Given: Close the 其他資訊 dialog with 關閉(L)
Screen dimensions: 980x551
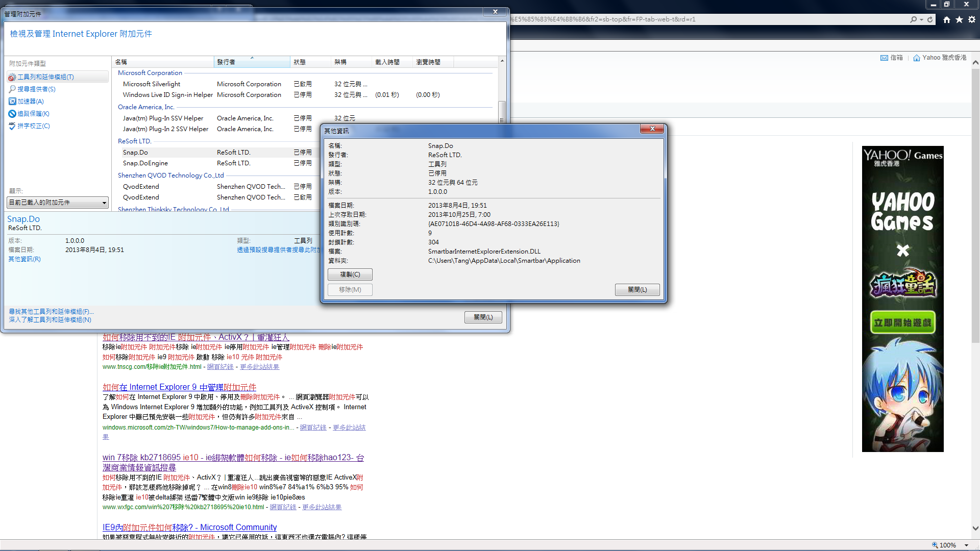Looking at the screenshot, I should 638,290.
